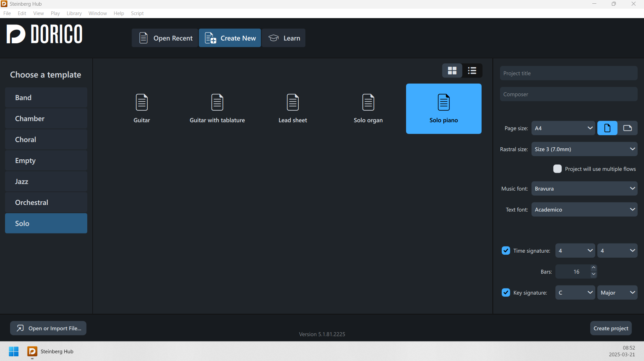Open the Library menu
The image size is (644, 361).
pos(74,13)
